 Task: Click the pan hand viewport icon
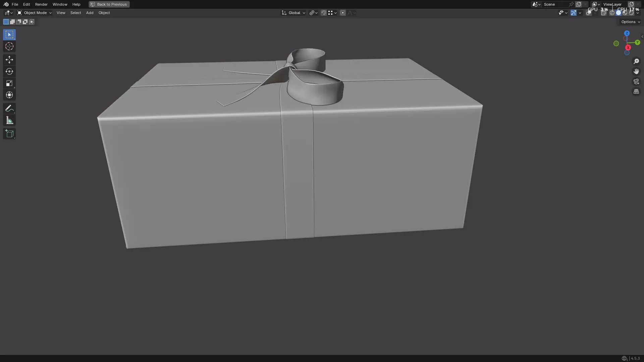tap(636, 71)
